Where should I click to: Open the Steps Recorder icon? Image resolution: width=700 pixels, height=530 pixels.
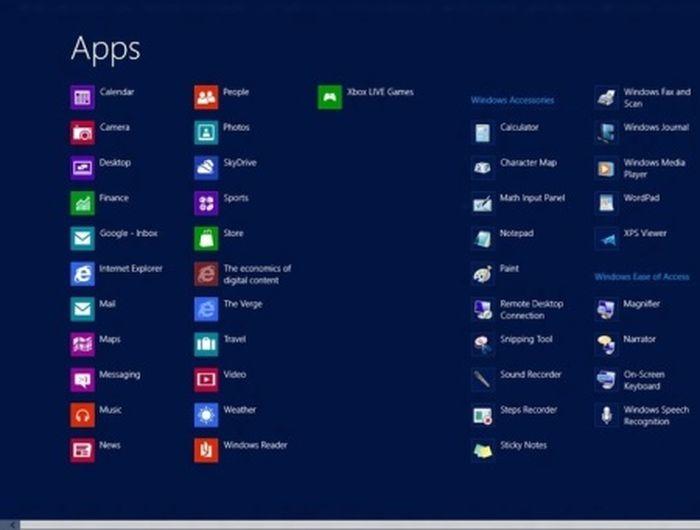(x=483, y=415)
